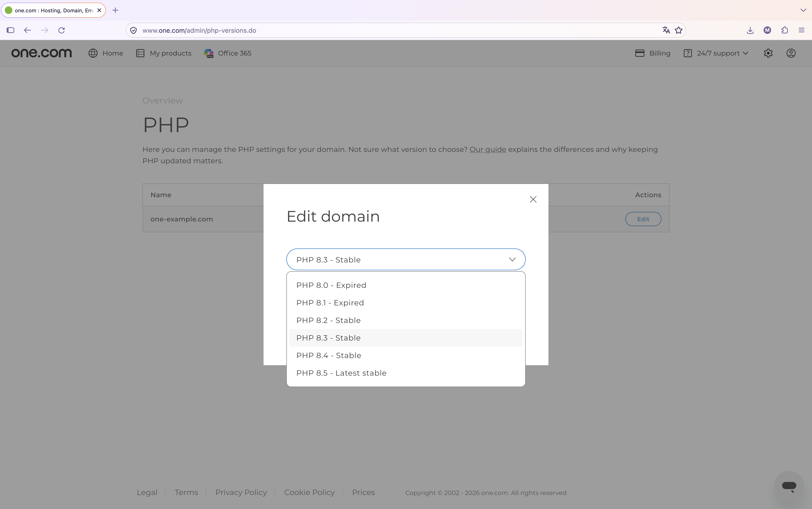Open the one.com logo homepage
The image size is (812, 509).
(x=41, y=53)
